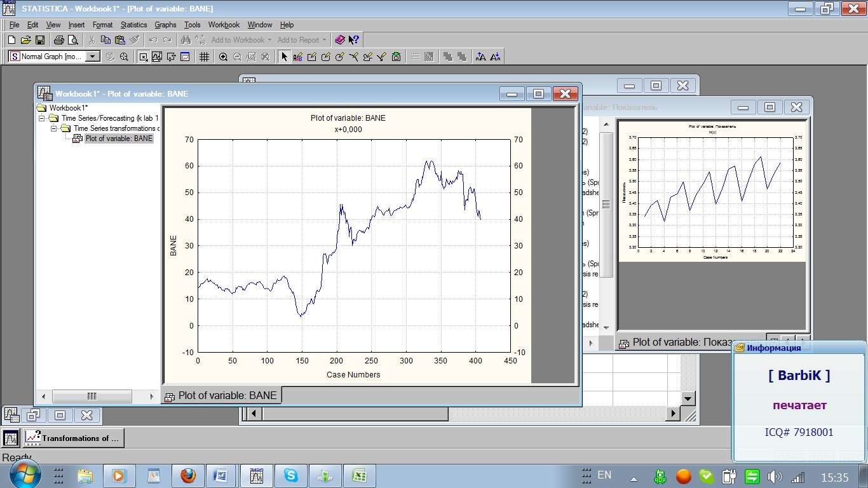
Task: Open the Normal Graph style dropdown
Action: coord(93,57)
